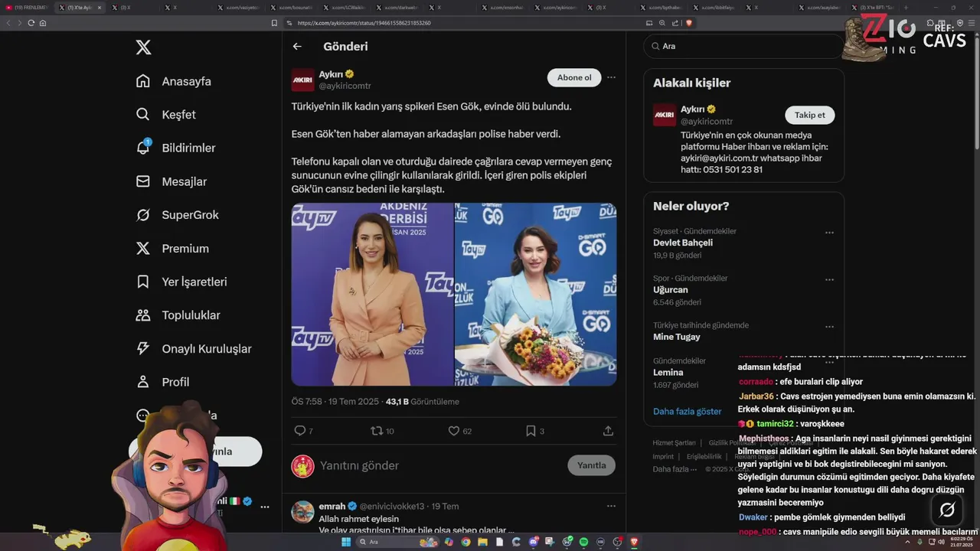Click the Brave shields icon in address bar
Viewport: 980px width, 551px height.
[x=689, y=23]
